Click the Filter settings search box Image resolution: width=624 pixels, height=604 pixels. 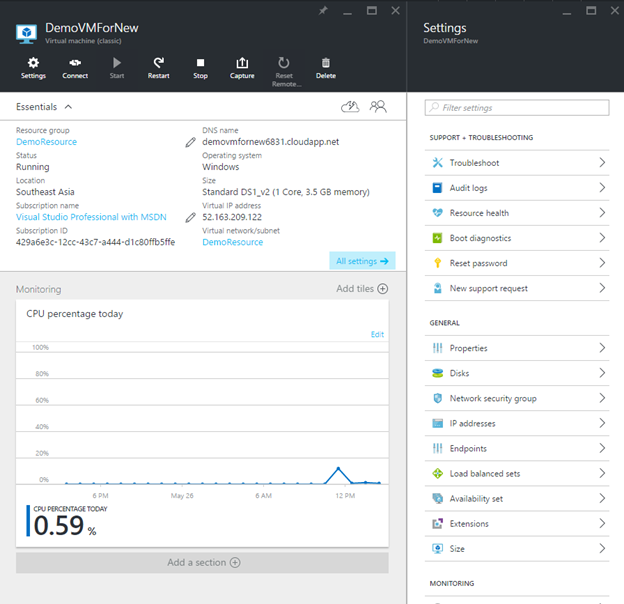(x=516, y=107)
